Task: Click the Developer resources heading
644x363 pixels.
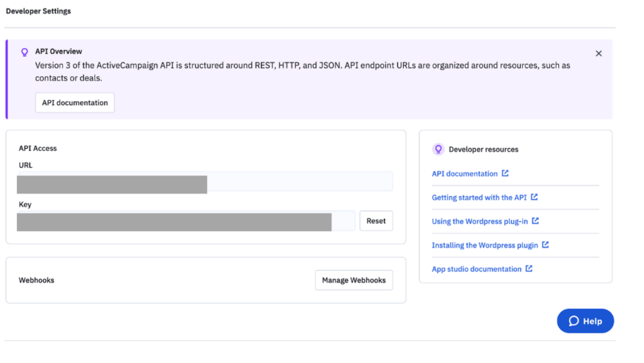Action: (483, 150)
